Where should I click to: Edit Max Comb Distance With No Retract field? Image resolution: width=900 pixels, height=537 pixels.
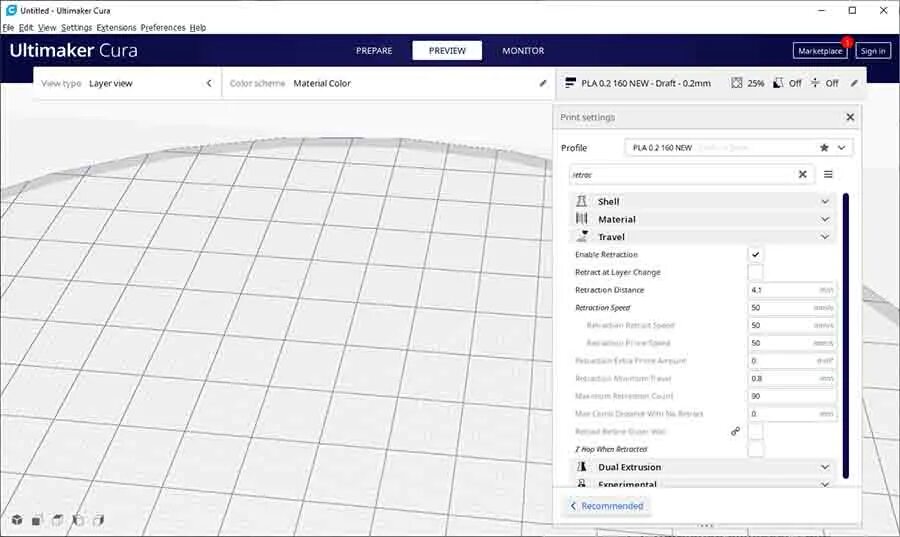coord(792,414)
